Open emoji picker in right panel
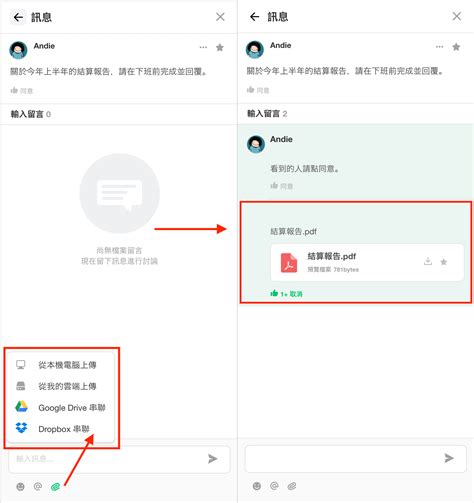Screen dimensions: 474x503 tap(257, 486)
